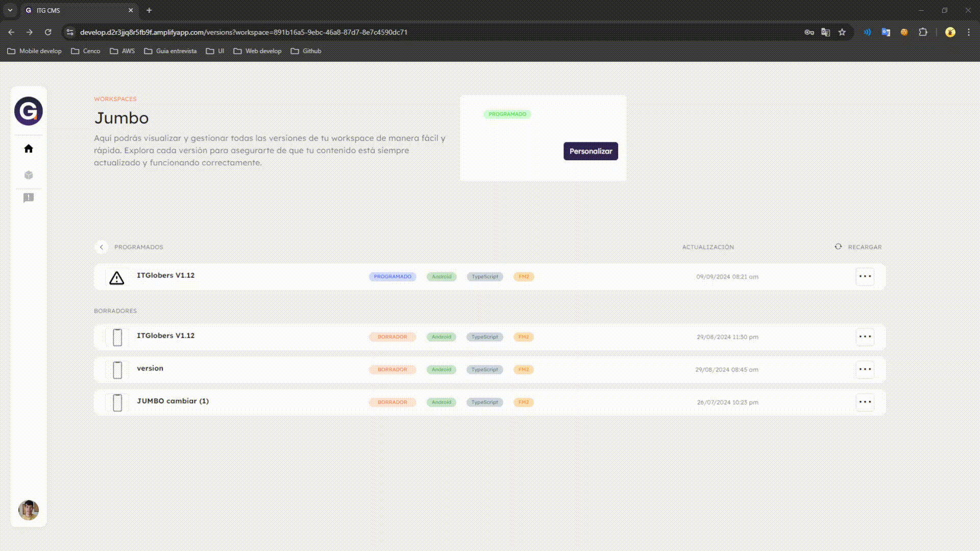Open the browser extensions puzzle icon
This screenshot has height=551, width=980.
pos(923,32)
